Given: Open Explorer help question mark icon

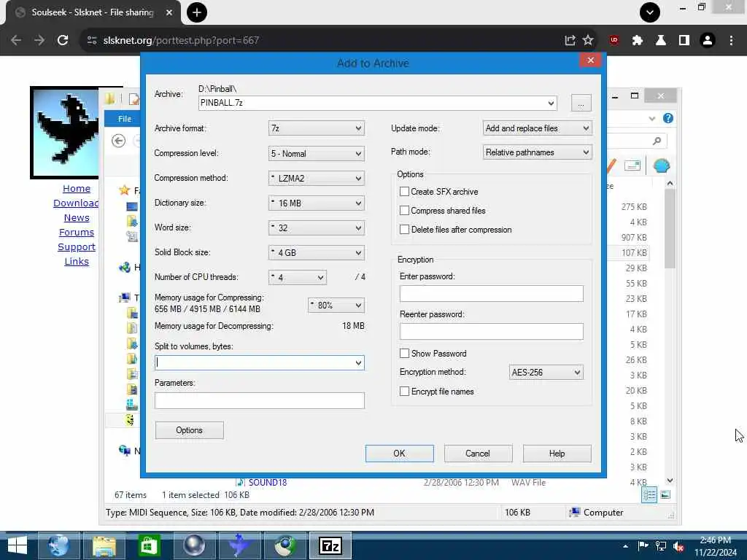Looking at the screenshot, I should pos(668,118).
